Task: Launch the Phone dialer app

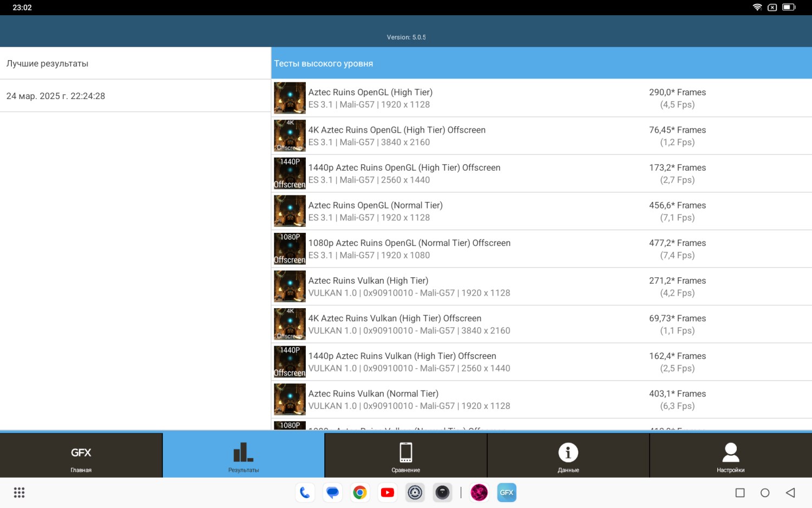Action: pyautogui.click(x=305, y=492)
